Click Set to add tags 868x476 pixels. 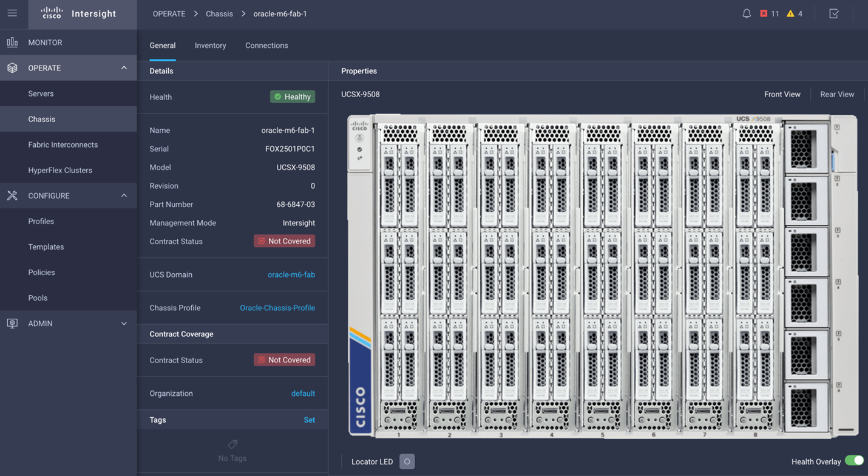pyautogui.click(x=309, y=420)
